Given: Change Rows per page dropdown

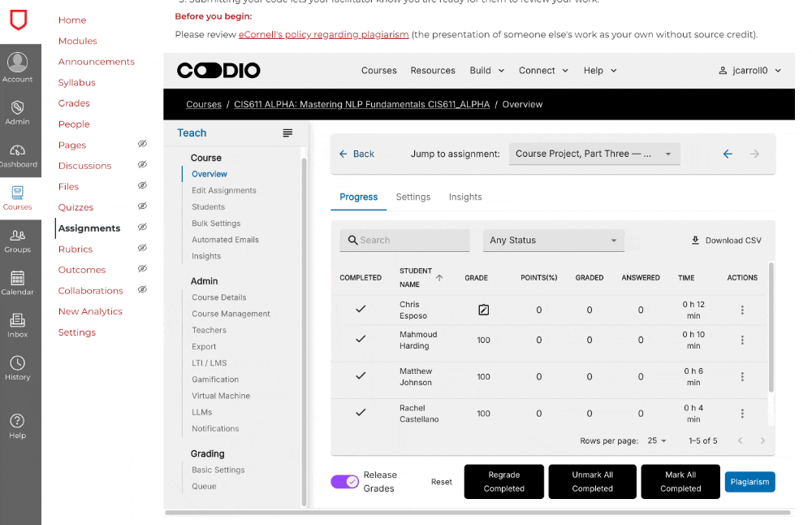Looking at the screenshot, I should (657, 440).
